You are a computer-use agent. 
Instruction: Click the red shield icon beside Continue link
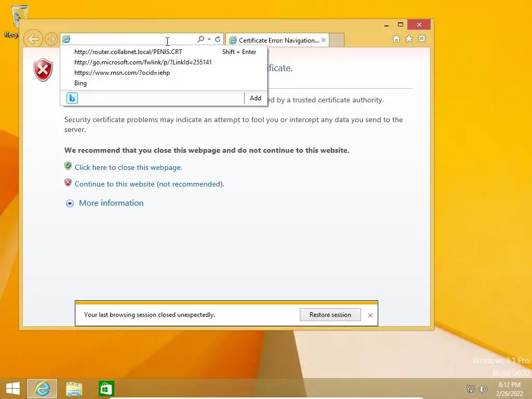[x=68, y=182]
